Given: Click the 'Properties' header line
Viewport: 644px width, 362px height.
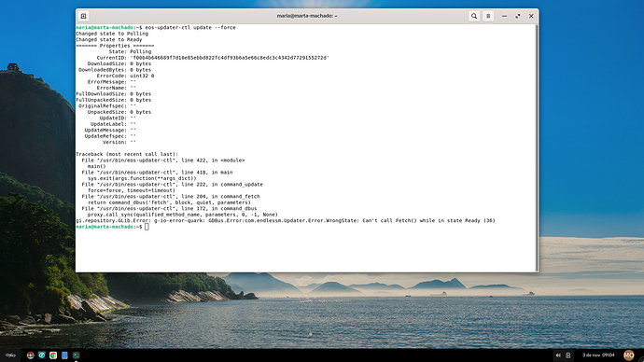Looking at the screenshot, I should (x=115, y=46).
